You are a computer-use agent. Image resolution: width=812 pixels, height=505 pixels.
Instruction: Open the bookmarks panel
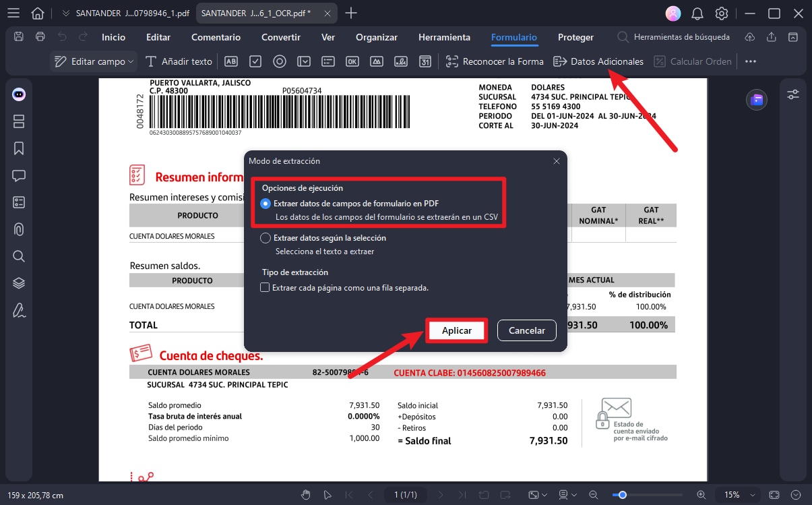pos(18,148)
